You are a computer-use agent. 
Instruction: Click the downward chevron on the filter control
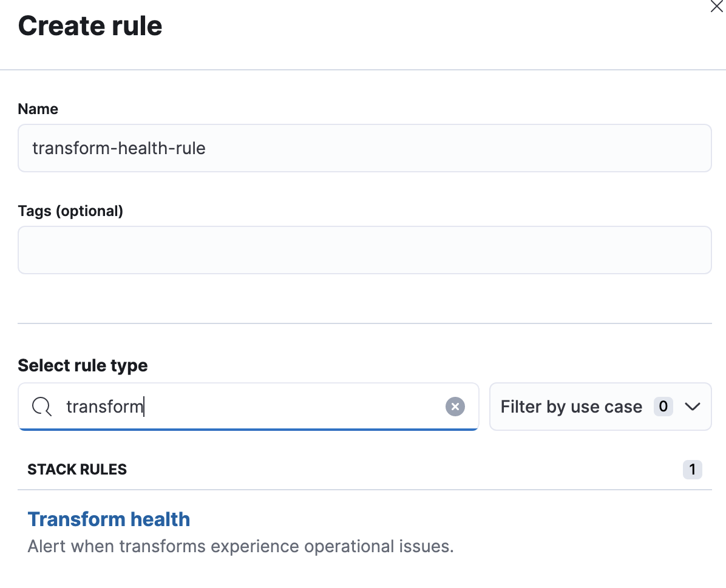(693, 407)
